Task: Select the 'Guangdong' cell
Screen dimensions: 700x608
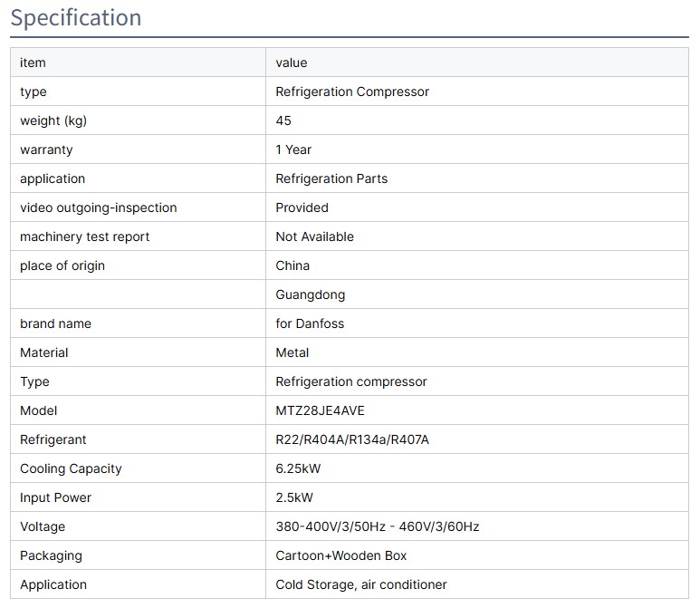Action: tap(310, 294)
